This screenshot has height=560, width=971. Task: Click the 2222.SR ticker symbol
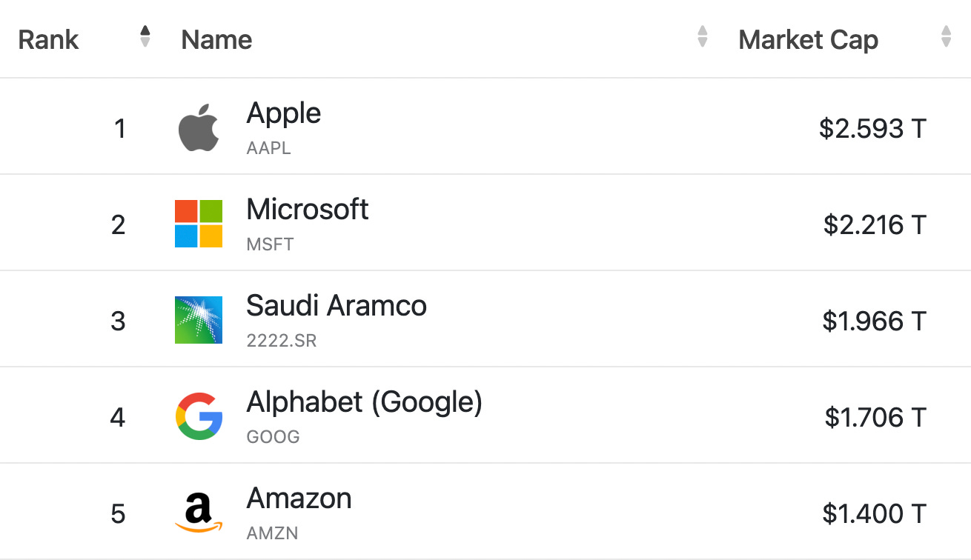coord(282,341)
